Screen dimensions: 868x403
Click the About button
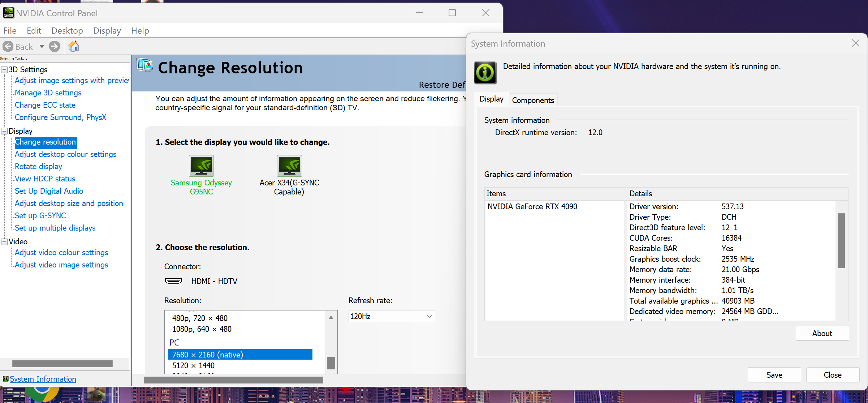click(x=822, y=333)
